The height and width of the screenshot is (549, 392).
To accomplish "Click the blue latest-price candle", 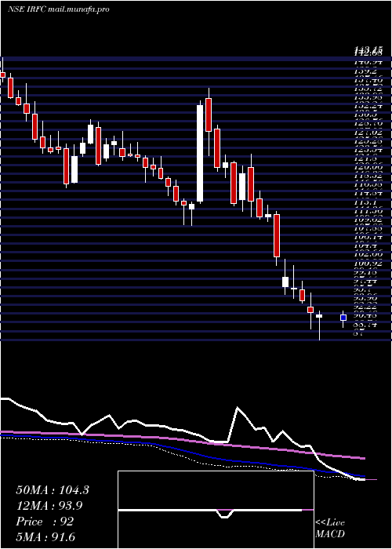I will tap(343, 318).
